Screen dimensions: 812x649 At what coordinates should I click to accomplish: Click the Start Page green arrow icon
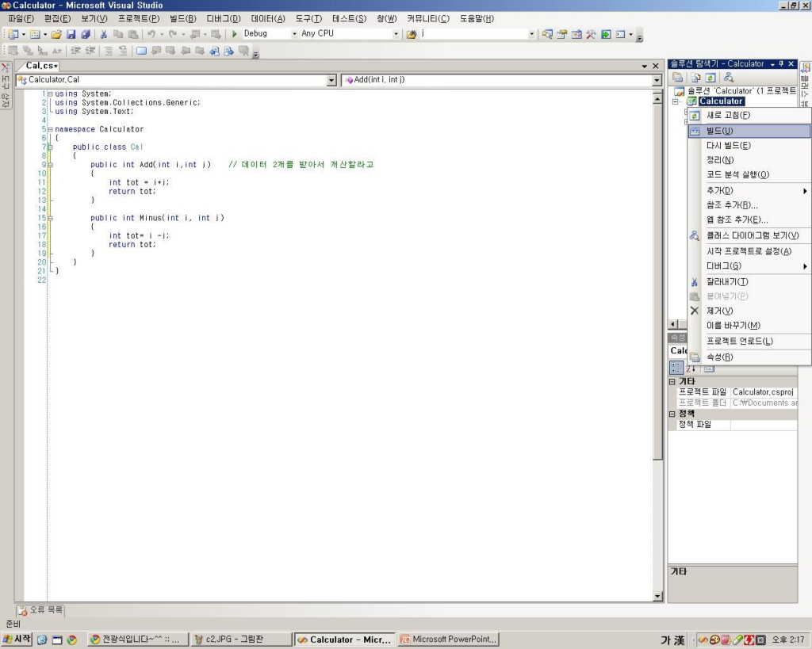tap(606, 34)
